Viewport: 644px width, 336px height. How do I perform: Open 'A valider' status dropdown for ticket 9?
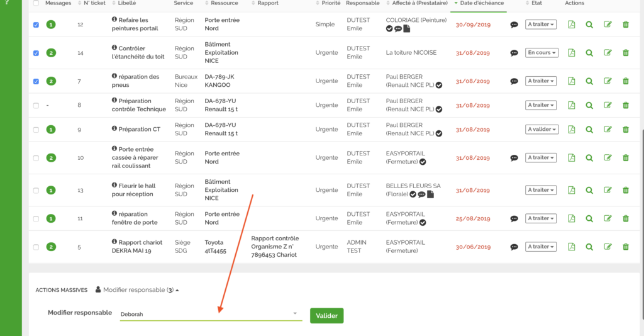point(541,130)
